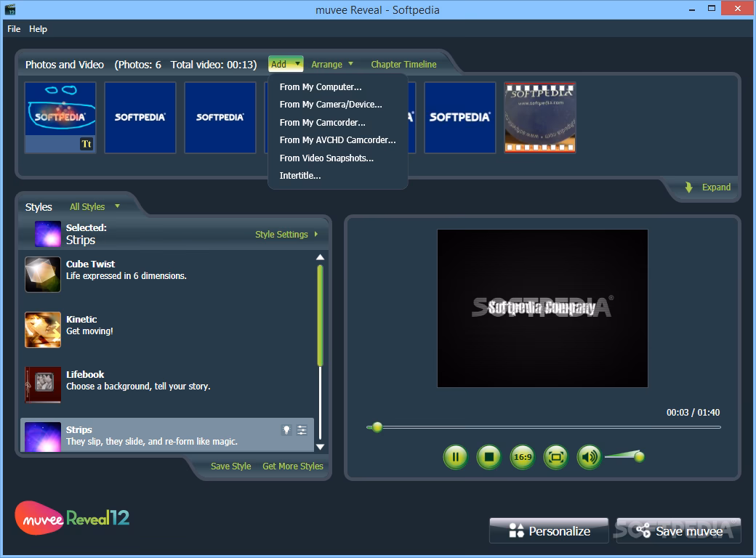
Task: Open the lightbulb tip icon on Strips
Action: click(x=286, y=430)
